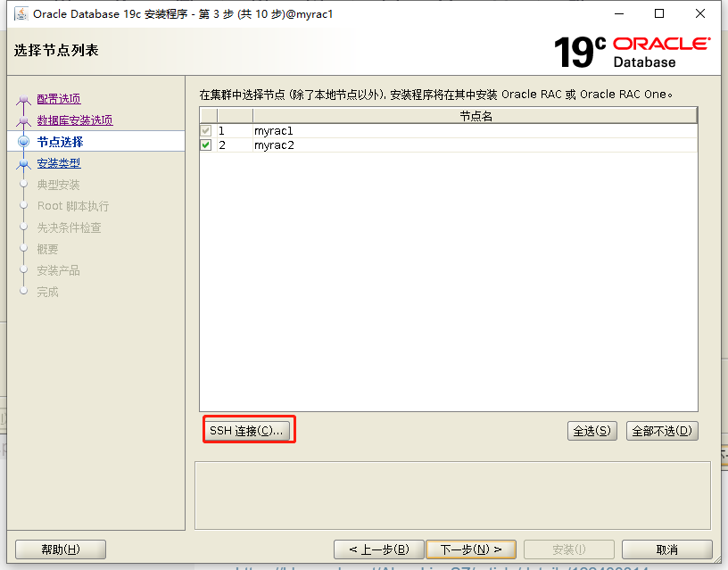Screen dimensions: 728x570
Task: Select the 节点选择 step in sidebar
Action: pyautogui.click(x=60, y=142)
